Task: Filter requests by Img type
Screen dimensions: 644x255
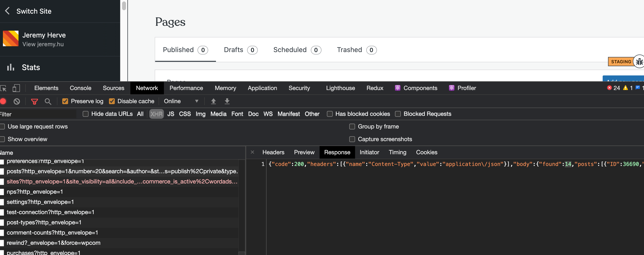Action: (200, 114)
